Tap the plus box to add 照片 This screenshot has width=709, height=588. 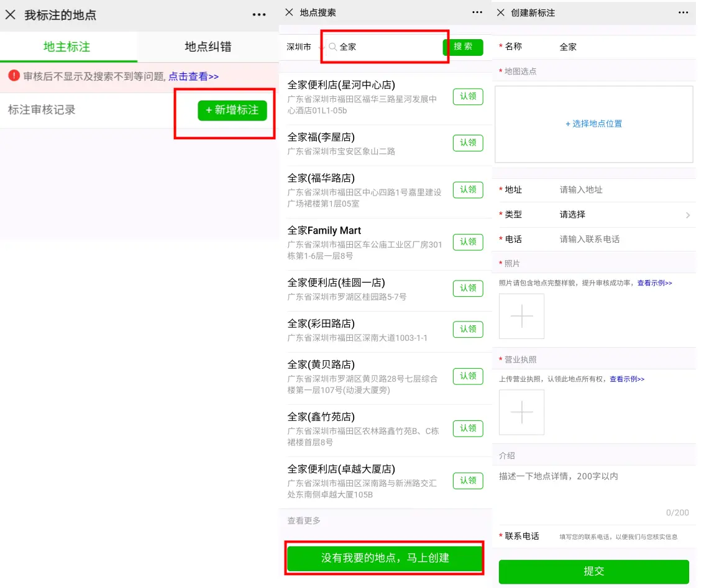pyautogui.click(x=521, y=316)
